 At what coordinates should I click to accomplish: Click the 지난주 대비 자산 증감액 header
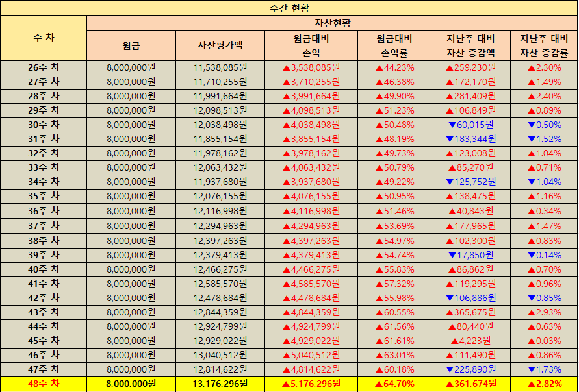[x=471, y=45]
